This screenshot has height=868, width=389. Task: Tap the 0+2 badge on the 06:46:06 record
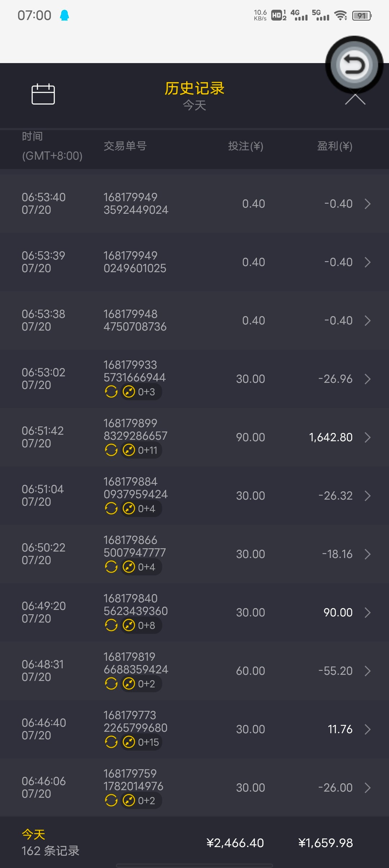[x=140, y=801]
